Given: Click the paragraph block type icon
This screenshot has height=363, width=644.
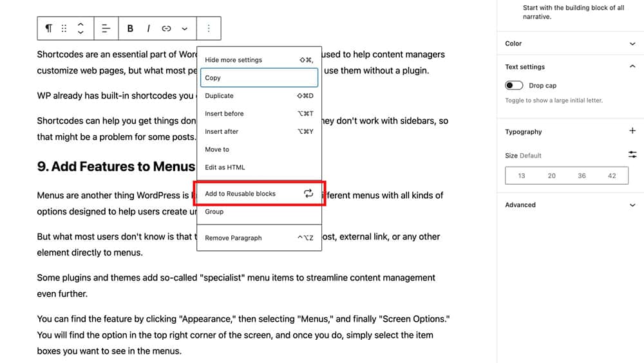Looking at the screenshot, I should [49, 28].
